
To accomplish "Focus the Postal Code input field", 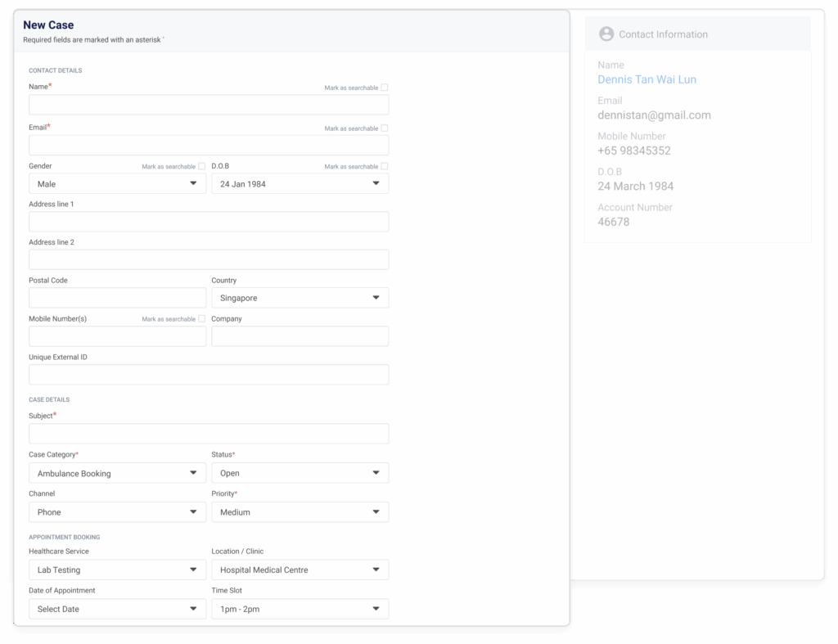I will point(117,298).
